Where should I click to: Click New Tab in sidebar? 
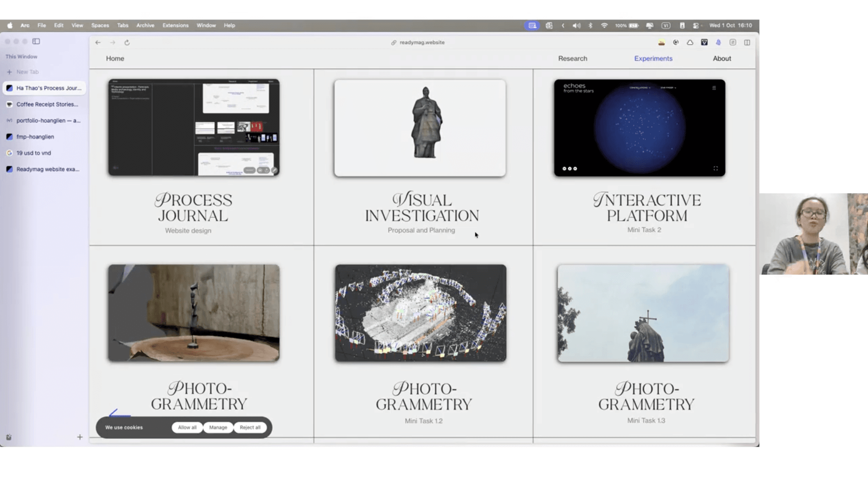point(27,72)
